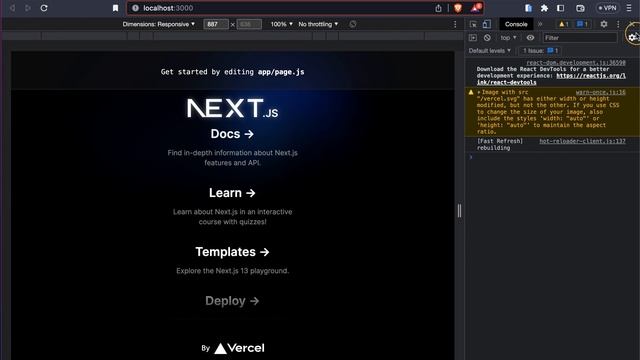Open the No throttling dropdown
640x360 pixels.
click(x=318, y=24)
